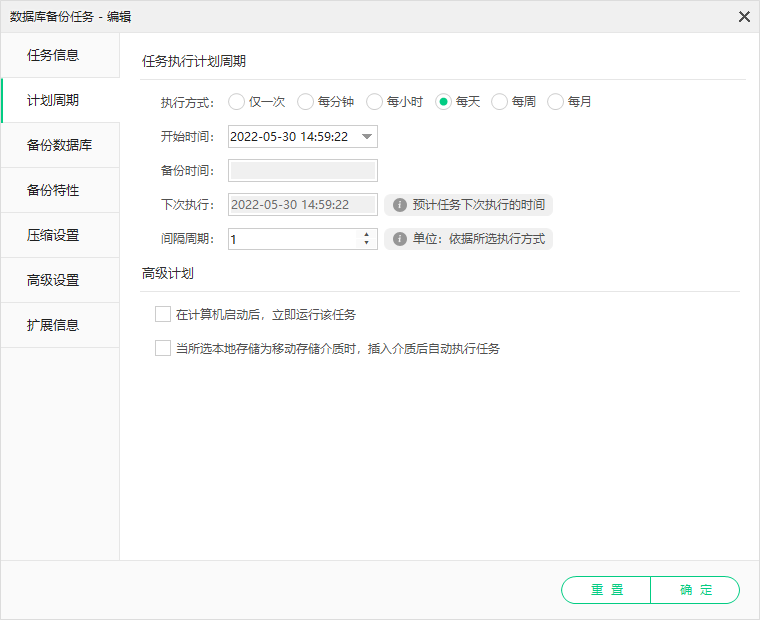Viewport: 760px width, 620px height.
Task: Enable 插入介质后自动执行任务 checkbox
Action: 163,348
